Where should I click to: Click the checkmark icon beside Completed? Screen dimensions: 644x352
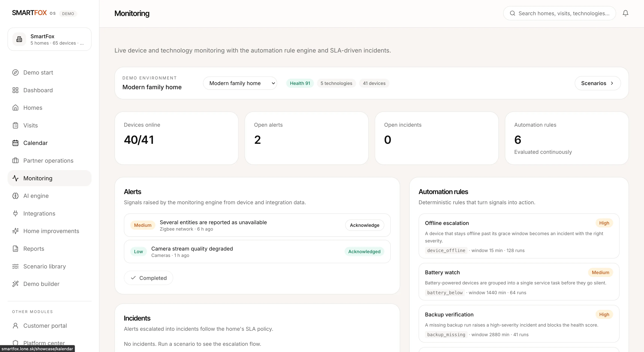click(x=133, y=278)
